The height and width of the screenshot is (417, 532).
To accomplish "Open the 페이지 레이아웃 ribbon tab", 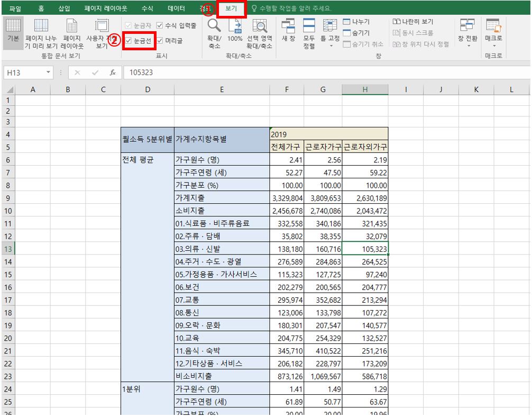I will tap(106, 8).
